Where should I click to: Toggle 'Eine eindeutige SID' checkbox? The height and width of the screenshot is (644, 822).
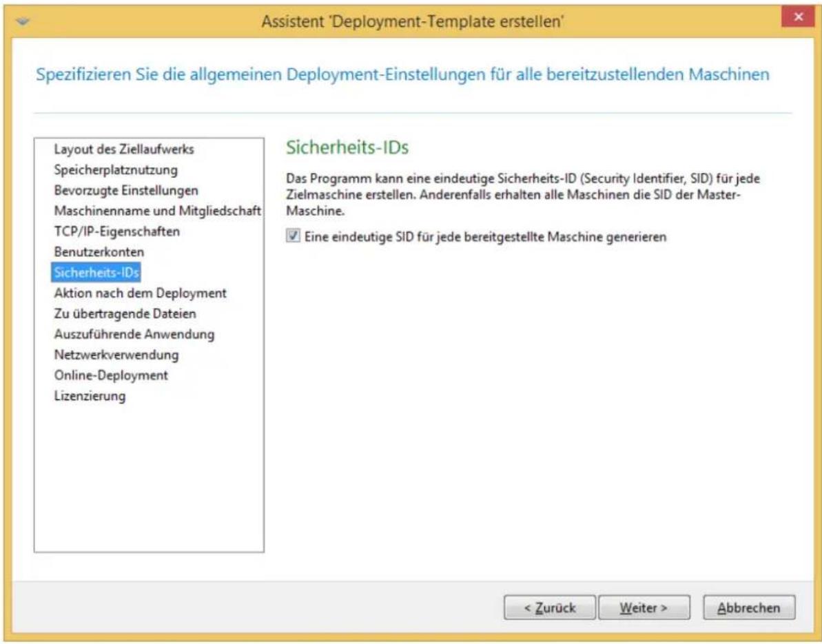click(293, 236)
